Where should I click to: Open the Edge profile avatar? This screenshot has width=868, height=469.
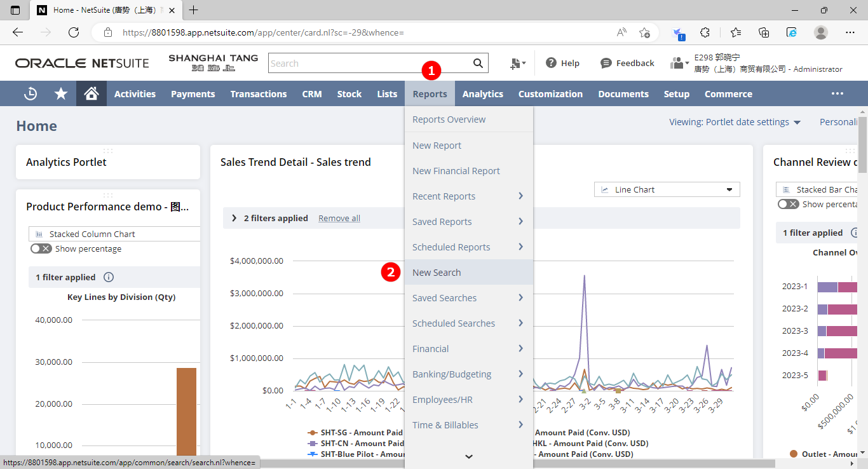tap(821, 32)
